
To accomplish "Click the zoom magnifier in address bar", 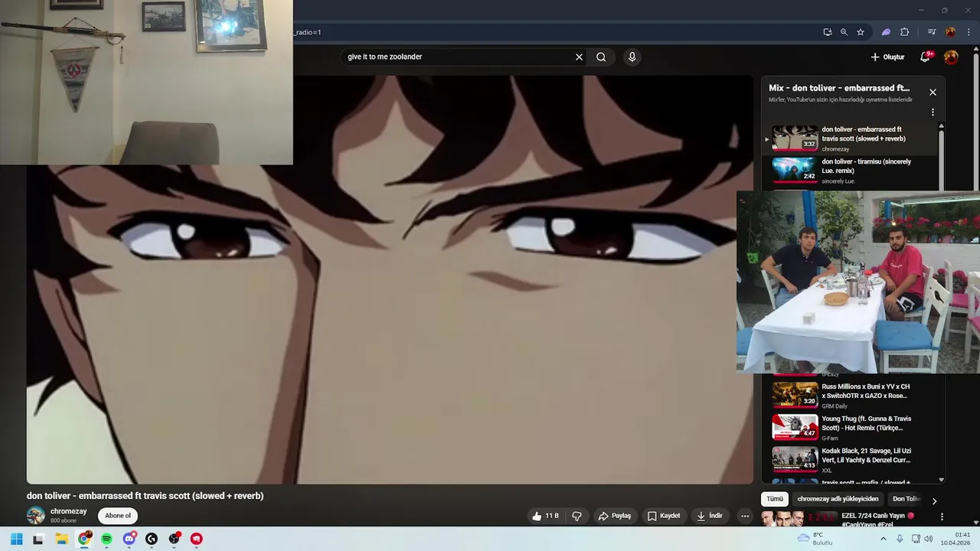I will coord(844,32).
